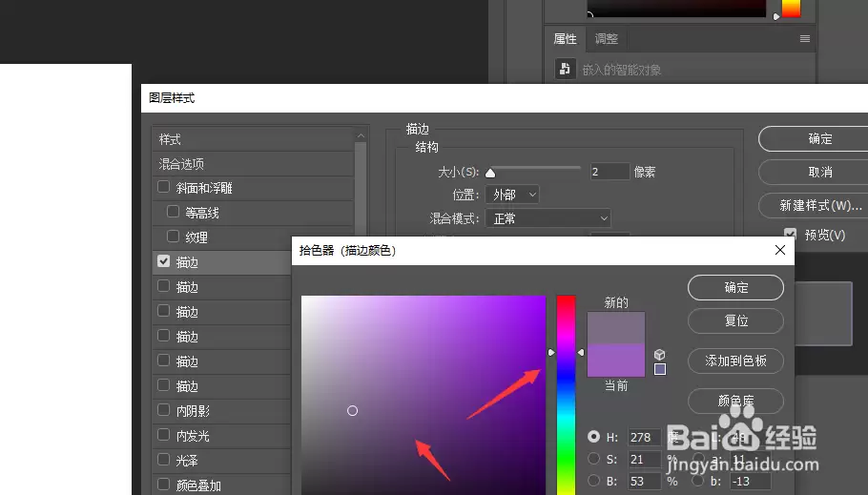Enable the 内阴影 checkbox
The width and height of the screenshot is (868, 495).
click(x=163, y=410)
